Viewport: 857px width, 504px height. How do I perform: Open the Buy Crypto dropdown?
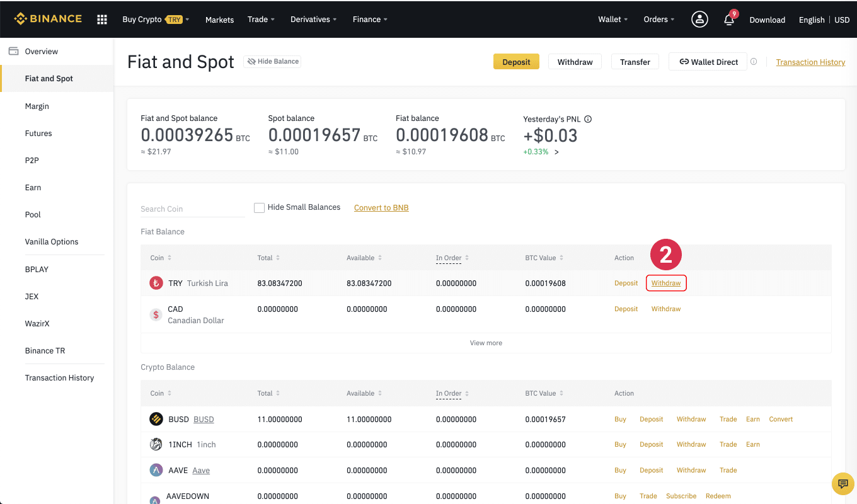pyautogui.click(x=156, y=20)
